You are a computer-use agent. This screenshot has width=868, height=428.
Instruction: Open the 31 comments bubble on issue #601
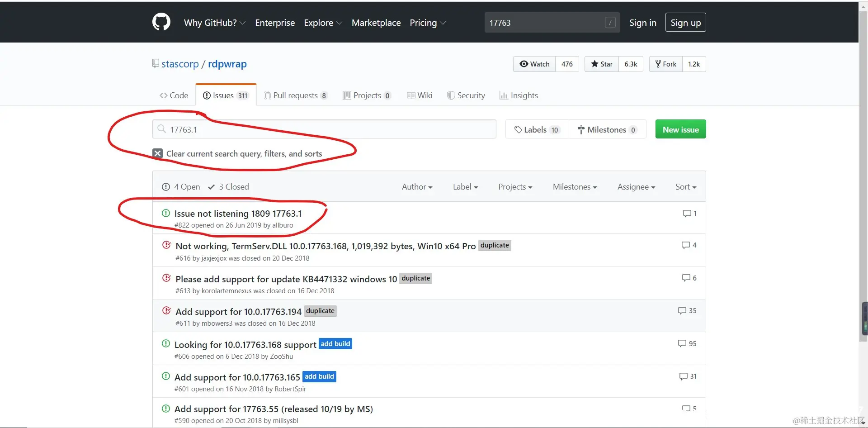[x=688, y=376]
